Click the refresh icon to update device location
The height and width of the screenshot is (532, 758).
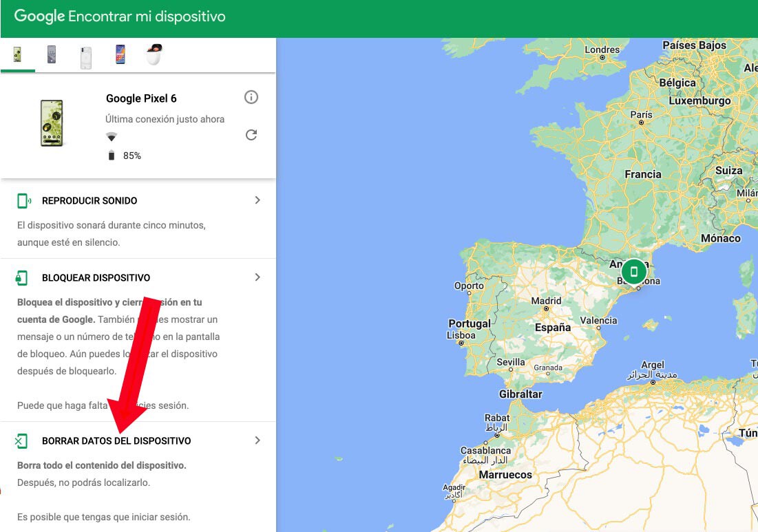pos(251,135)
